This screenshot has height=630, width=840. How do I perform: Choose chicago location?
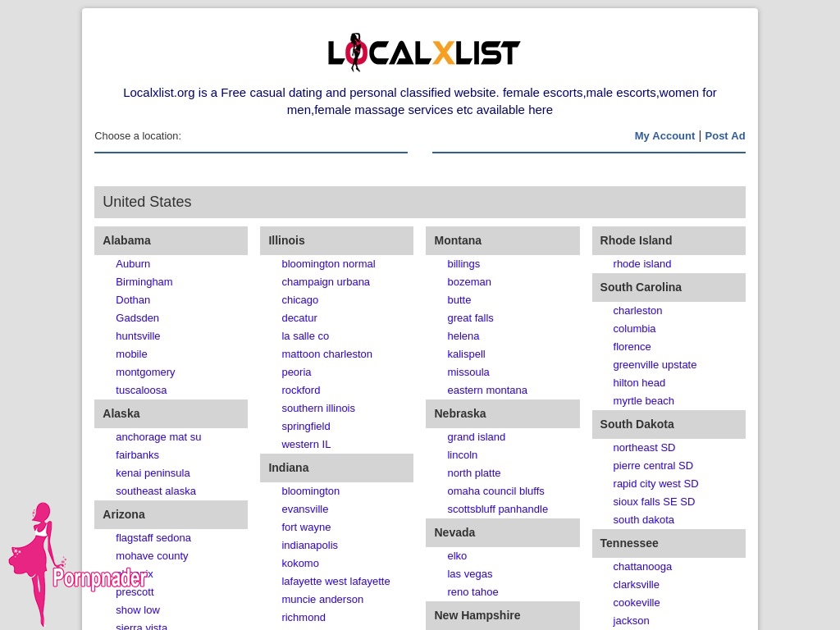click(x=300, y=300)
